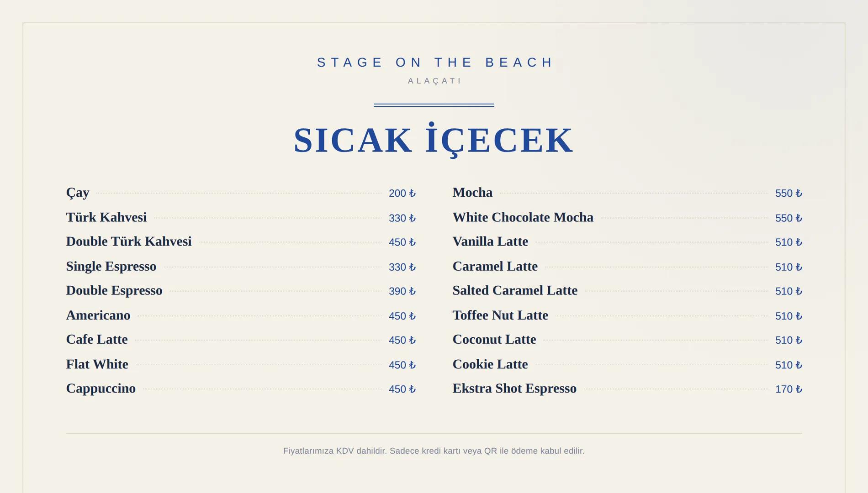The height and width of the screenshot is (493, 868).
Task: Select the Mocha item
Action: tap(472, 193)
